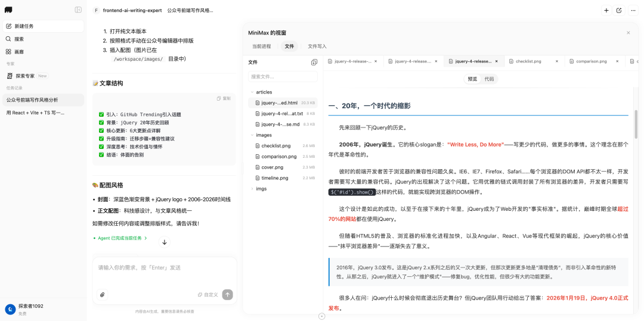Open the Files tab
This screenshot has height=321, width=644.
pyautogui.click(x=290, y=46)
